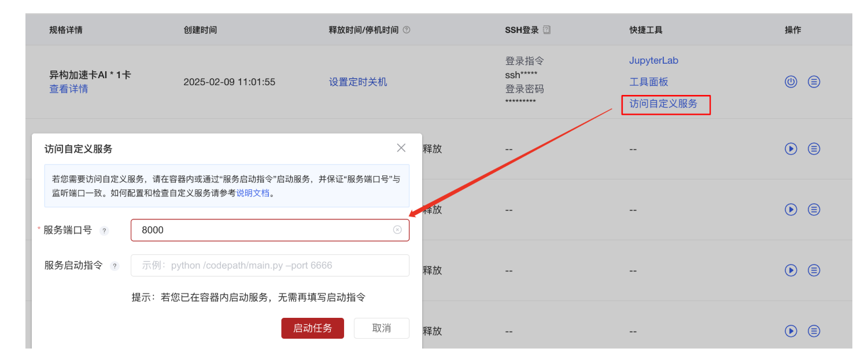
Task: Open 查看详情 under 异构加速卡AI
Action: click(68, 89)
